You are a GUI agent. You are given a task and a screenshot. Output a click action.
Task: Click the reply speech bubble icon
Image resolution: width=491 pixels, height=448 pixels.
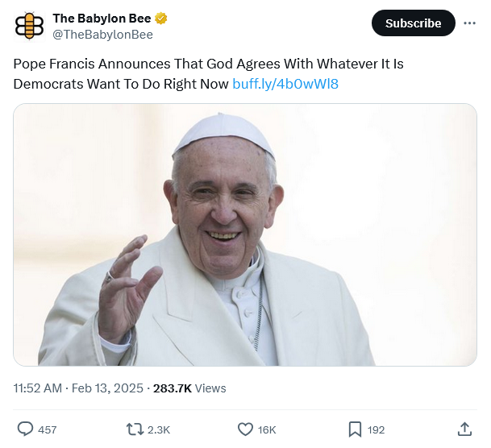tap(25, 429)
